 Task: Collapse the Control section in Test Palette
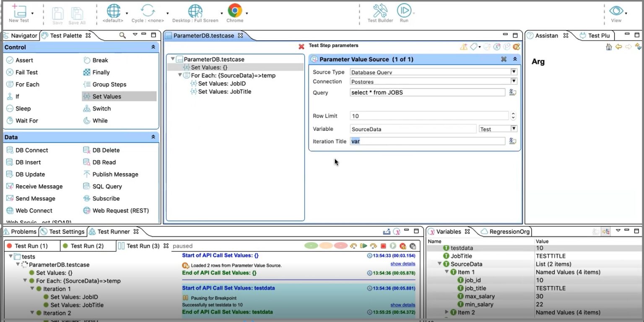[153, 47]
